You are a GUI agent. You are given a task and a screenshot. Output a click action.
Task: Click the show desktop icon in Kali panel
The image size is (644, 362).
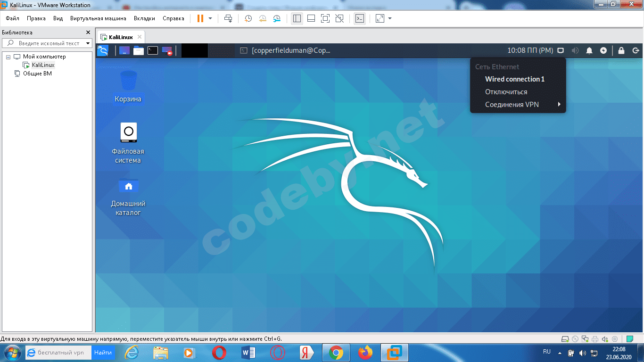(124, 50)
